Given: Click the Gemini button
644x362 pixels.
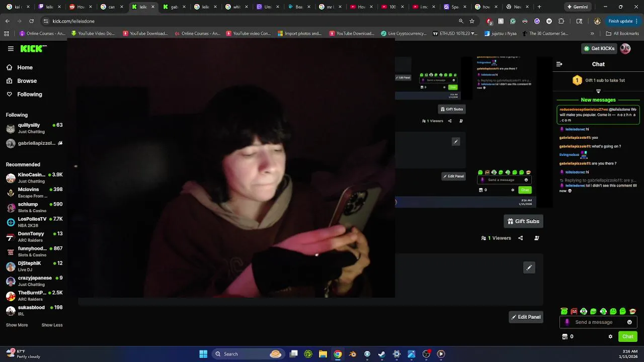Looking at the screenshot, I should tap(577, 7).
